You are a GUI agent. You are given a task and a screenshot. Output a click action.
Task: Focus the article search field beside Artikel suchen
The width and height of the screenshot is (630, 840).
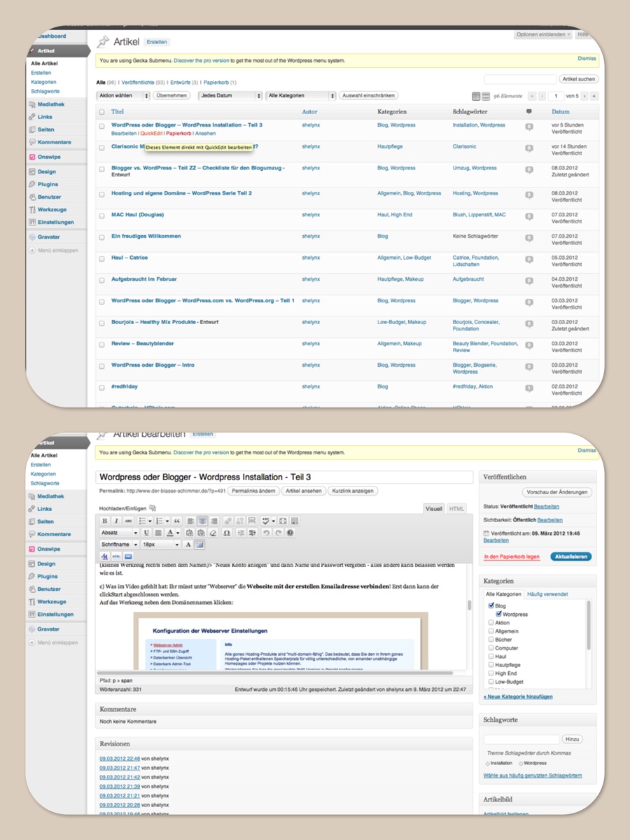pos(520,79)
